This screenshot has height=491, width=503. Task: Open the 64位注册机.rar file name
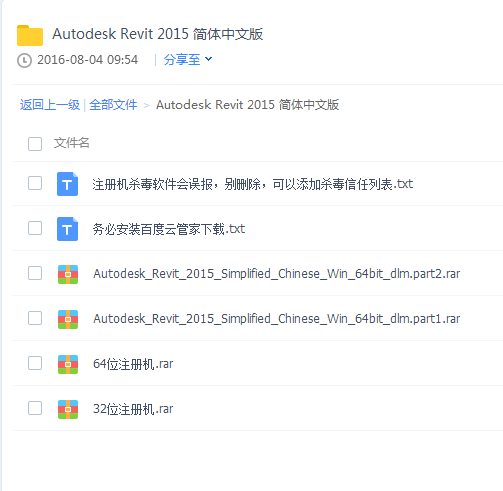(x=133, y=364)
